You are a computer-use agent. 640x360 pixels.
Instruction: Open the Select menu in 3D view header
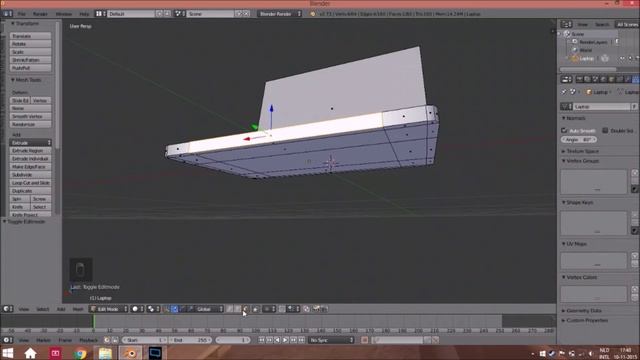42,309
